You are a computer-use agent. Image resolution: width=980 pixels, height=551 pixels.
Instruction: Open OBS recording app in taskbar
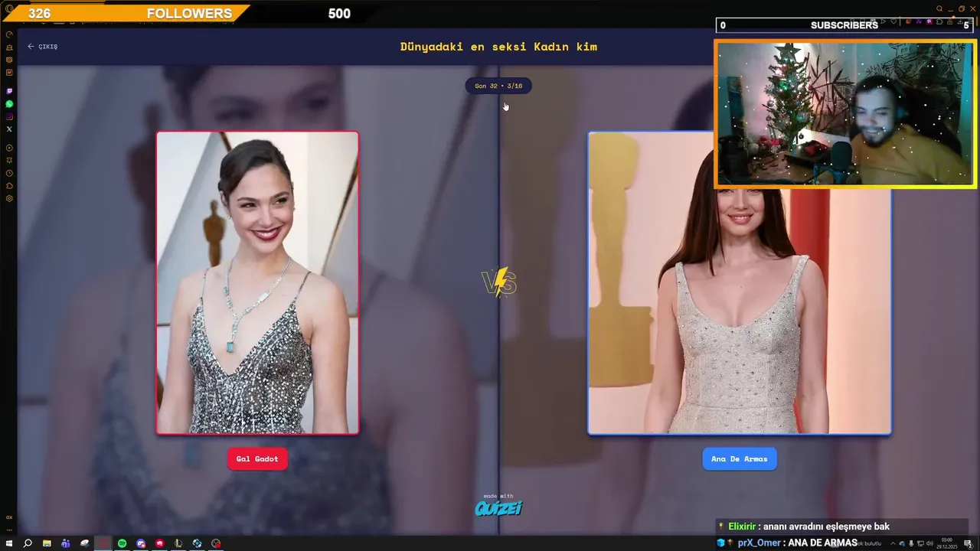tap(216, 543)
